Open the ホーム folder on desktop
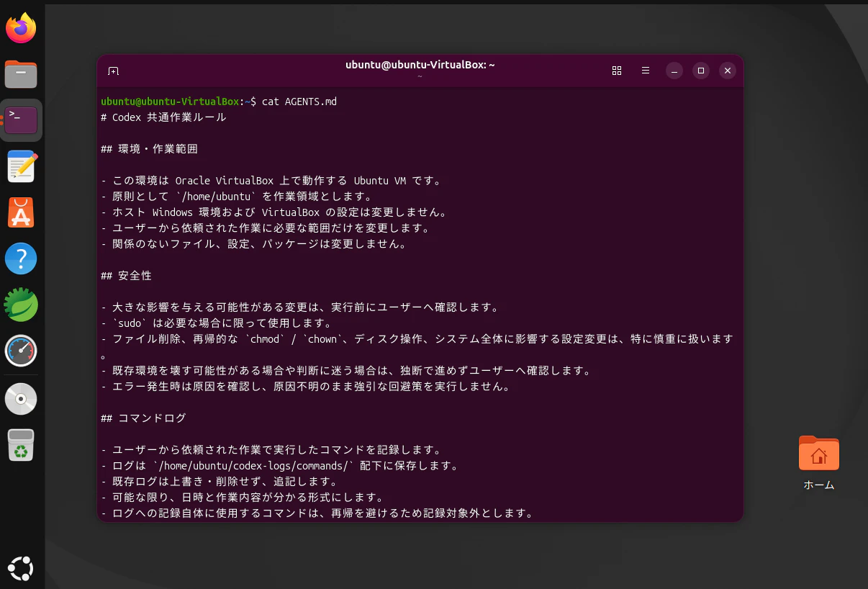 coord(819,462)
